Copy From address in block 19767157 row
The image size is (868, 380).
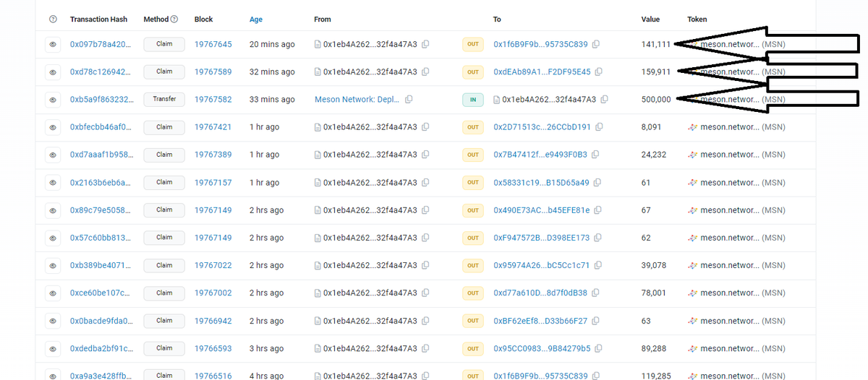pyautogui.click(x=425, y=182)
